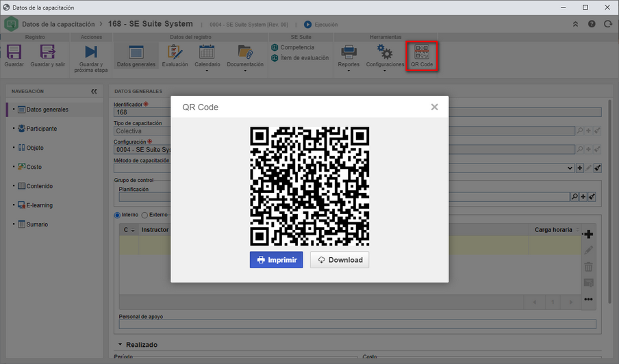The width and height of the screenshot is (619, 364).
Task: Click the refresh icon in header
Action: pos(608,24)
